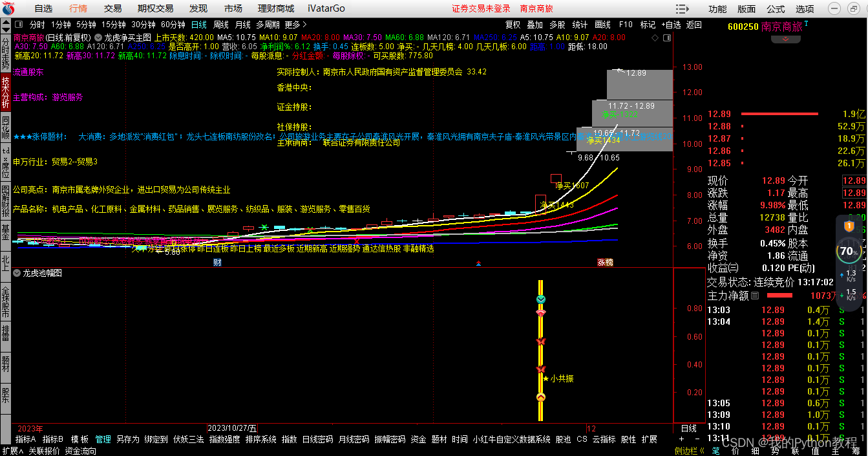Select the 云指标 tab
Screen dimensions: 868x456
(604, 439)
